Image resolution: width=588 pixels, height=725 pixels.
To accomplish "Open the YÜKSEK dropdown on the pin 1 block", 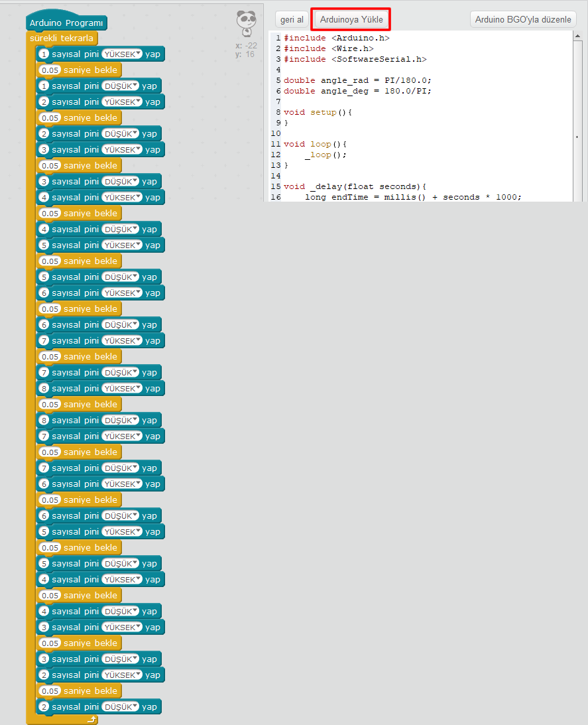I will click(x=121, y=54).
